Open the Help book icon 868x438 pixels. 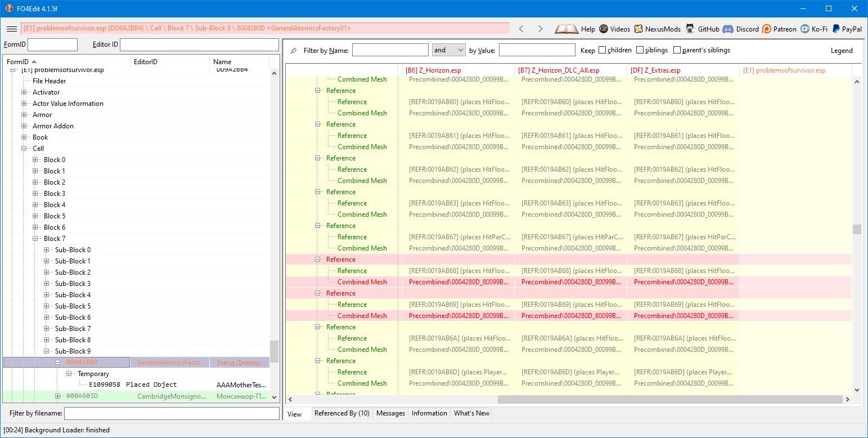566,29
